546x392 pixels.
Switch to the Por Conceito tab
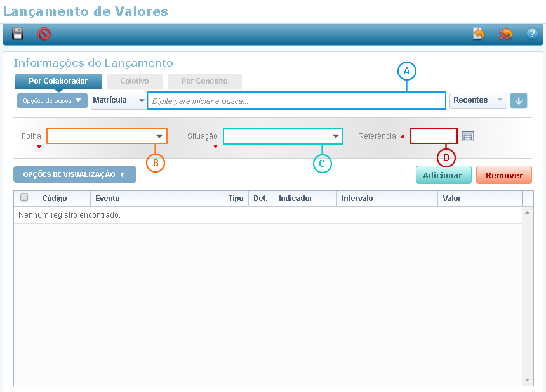point(204,81)
